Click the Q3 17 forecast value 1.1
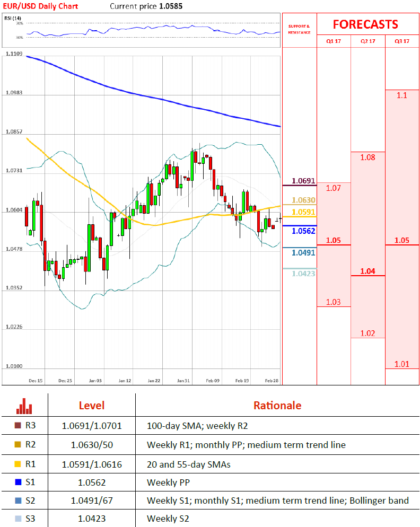 click(x=402, y=95)
